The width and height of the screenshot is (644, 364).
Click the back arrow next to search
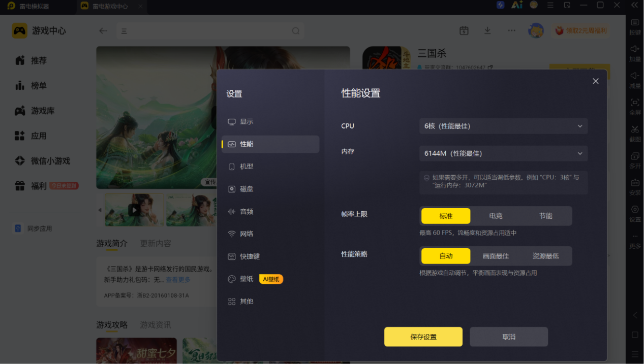[x=103, y=31]
